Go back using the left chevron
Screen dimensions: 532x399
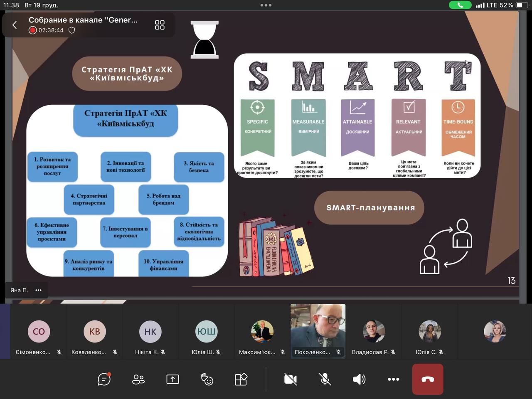[15, 25]
